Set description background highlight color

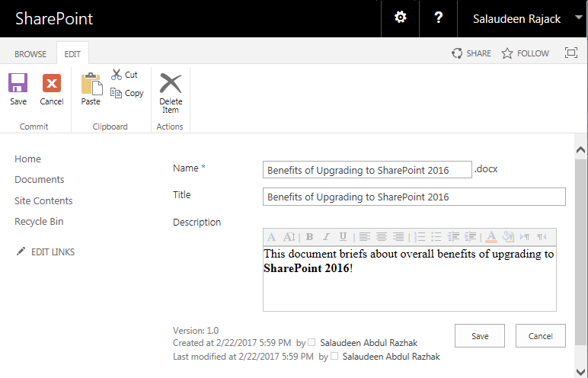pos(508,237)
